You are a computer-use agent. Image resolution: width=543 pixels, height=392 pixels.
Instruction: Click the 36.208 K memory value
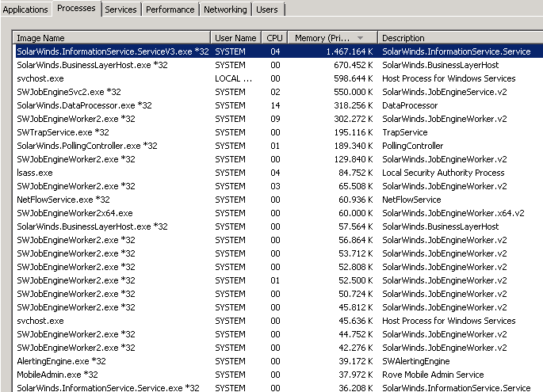click(x=356, y=388)
